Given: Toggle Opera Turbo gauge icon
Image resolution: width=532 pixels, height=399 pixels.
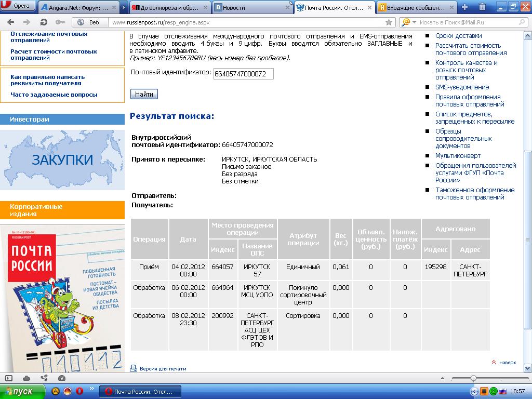Looking at the screenshot, I should (x=61, y=378).
